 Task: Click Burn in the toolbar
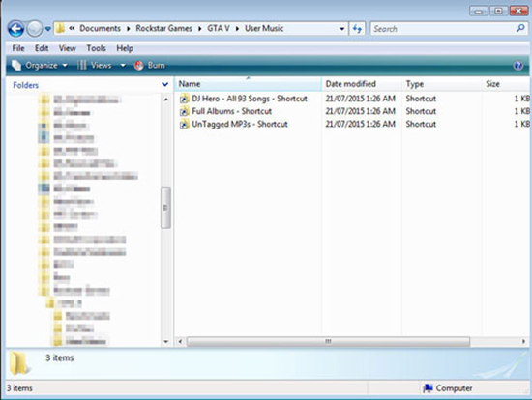(150, 65)
